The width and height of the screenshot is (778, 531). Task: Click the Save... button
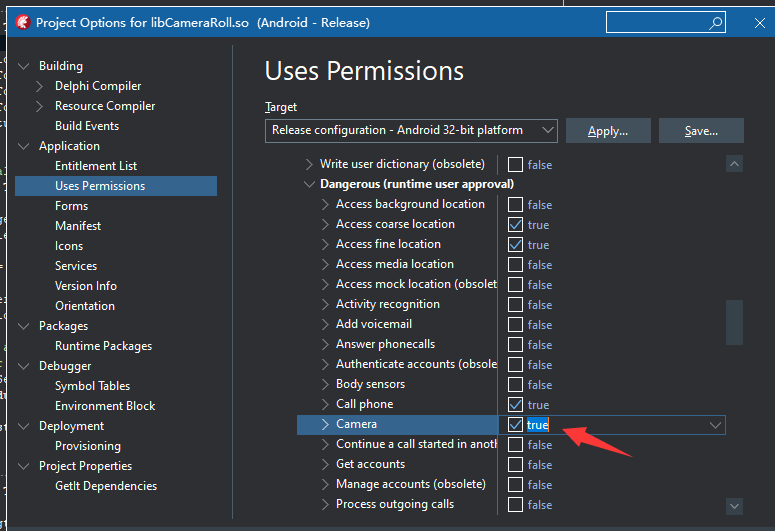tap(701, 131)
